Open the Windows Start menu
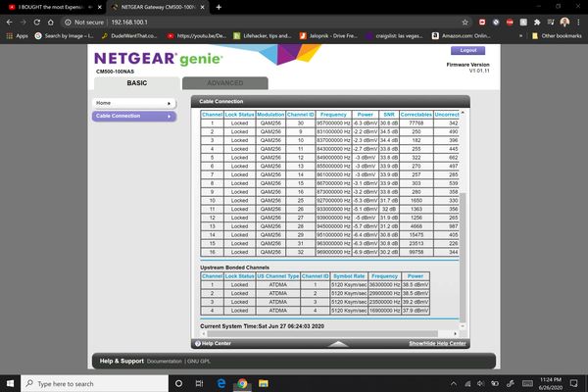 pyautogui.click(x=10, y=383)
